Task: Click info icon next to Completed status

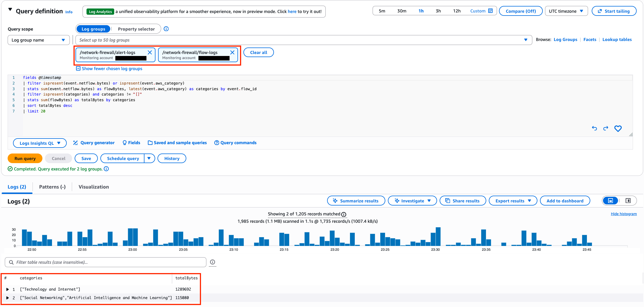Action: [106, 169]
